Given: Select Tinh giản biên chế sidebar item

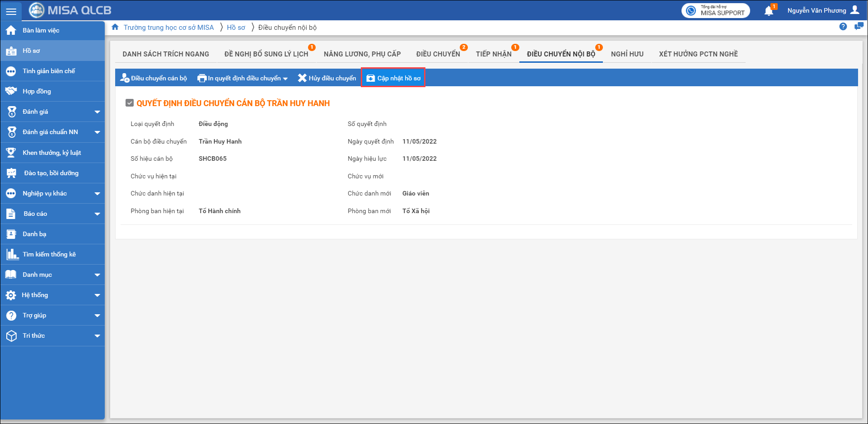Looking at the screenshot, I should point(49,71).
